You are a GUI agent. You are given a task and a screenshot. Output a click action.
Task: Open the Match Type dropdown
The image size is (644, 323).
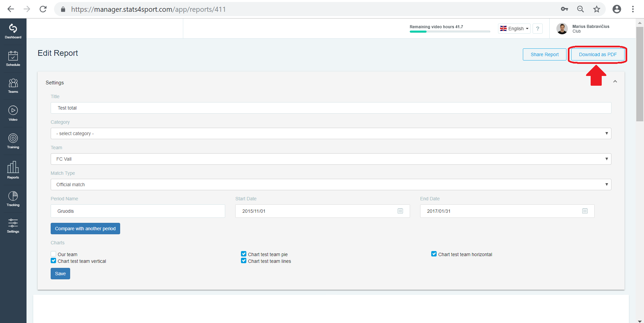pyautogui.click(x=331, y=185)
